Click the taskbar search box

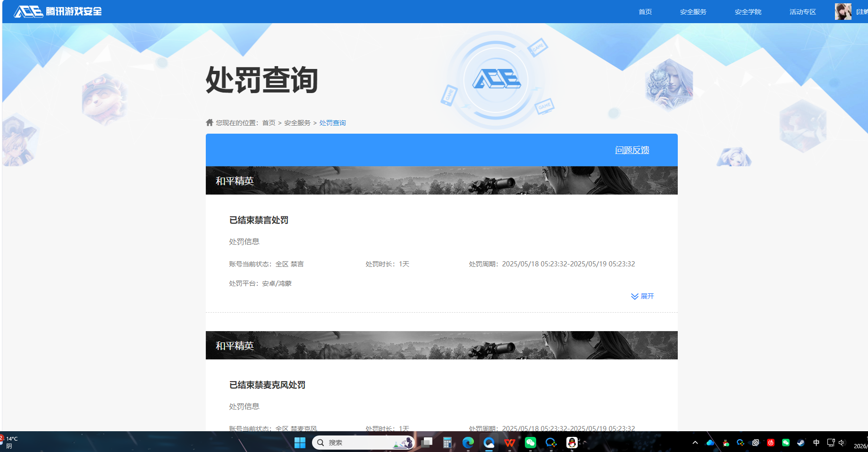(363, 443)
